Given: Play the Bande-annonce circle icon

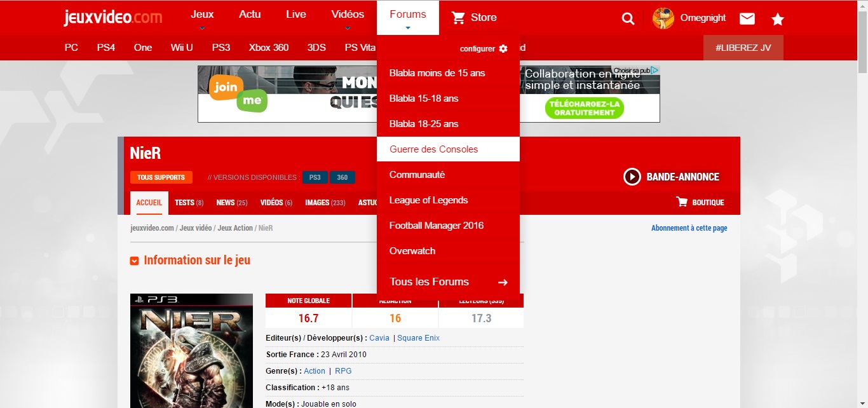Looking at the screenshot, I should point(632,177).
